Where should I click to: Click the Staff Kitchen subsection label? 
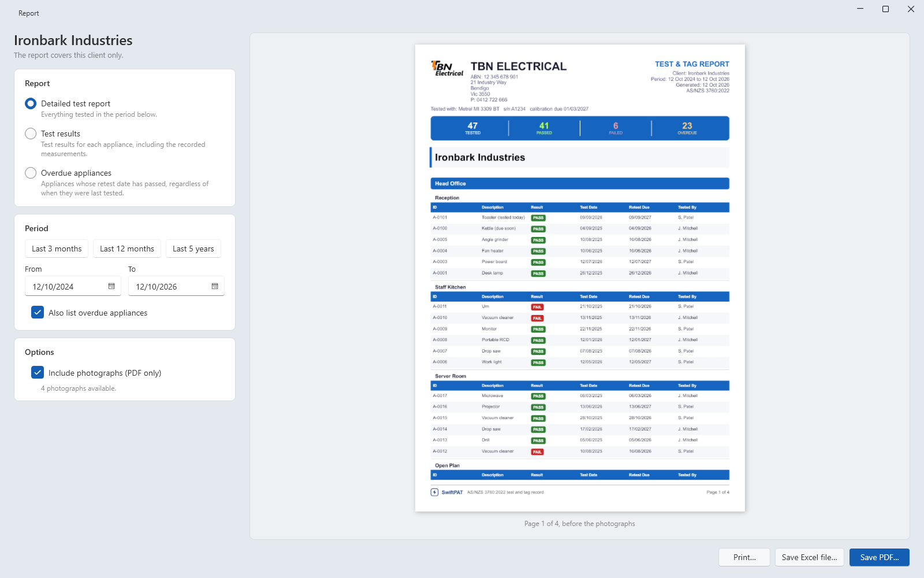click(450, 287)
